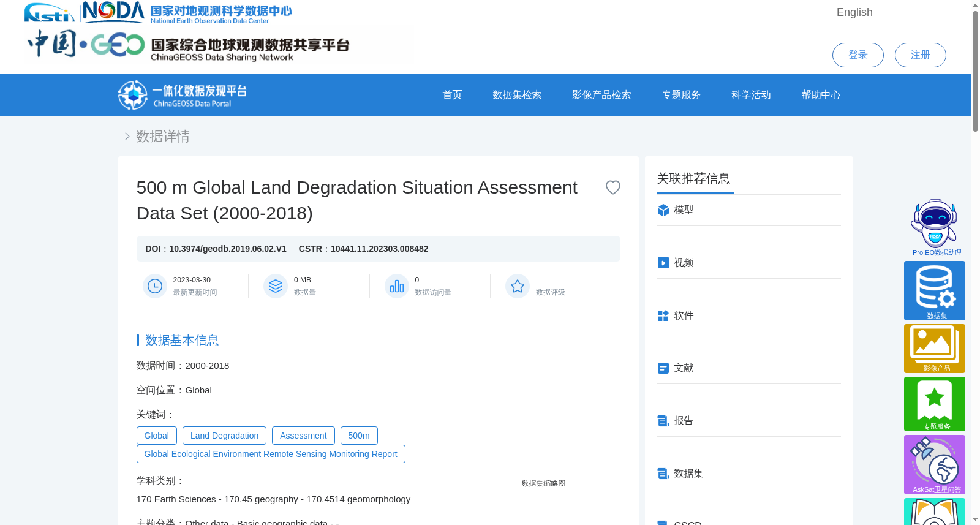Screen dimensions: 980x525
Task: Open the blue 数据集 database sidebar icon
Action: (x=935, y=290)
